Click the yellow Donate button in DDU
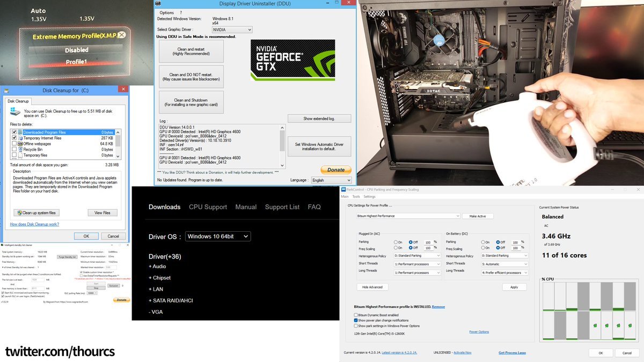The image size is (644, 362). point(335,170)
